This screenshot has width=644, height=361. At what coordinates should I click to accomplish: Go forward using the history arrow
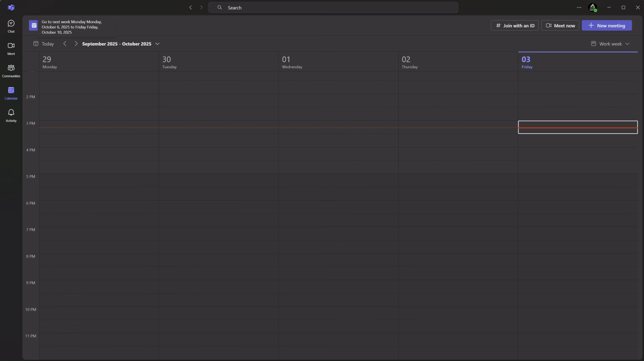click(x=201, y=8)
